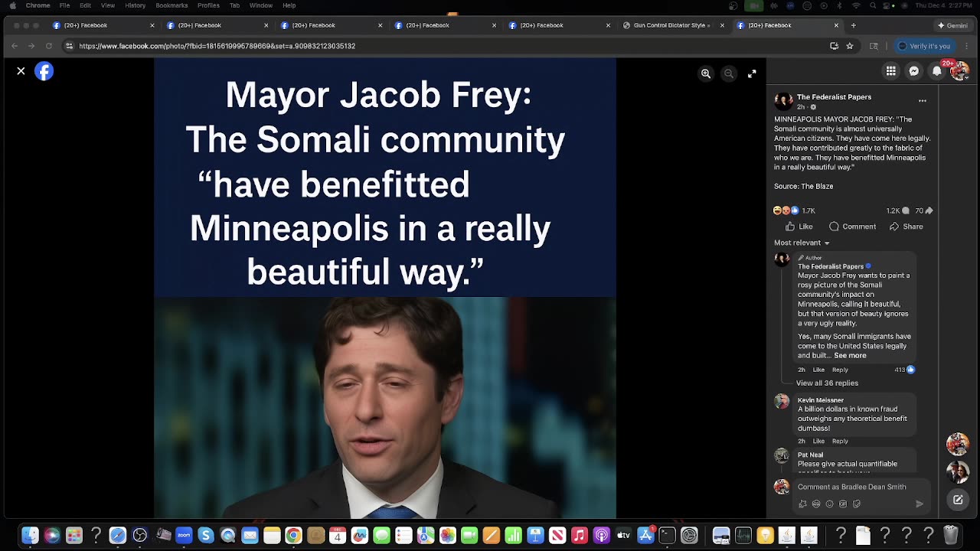Open the Help menu

(x=289, y=5)
